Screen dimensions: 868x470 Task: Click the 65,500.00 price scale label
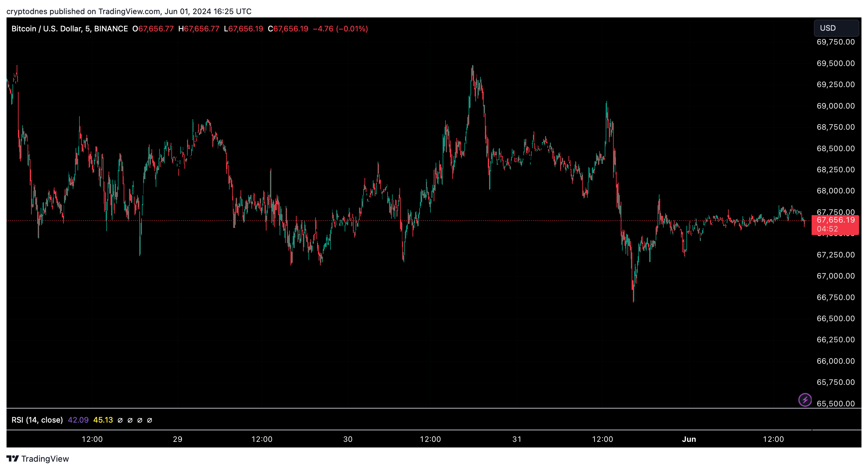835,403
